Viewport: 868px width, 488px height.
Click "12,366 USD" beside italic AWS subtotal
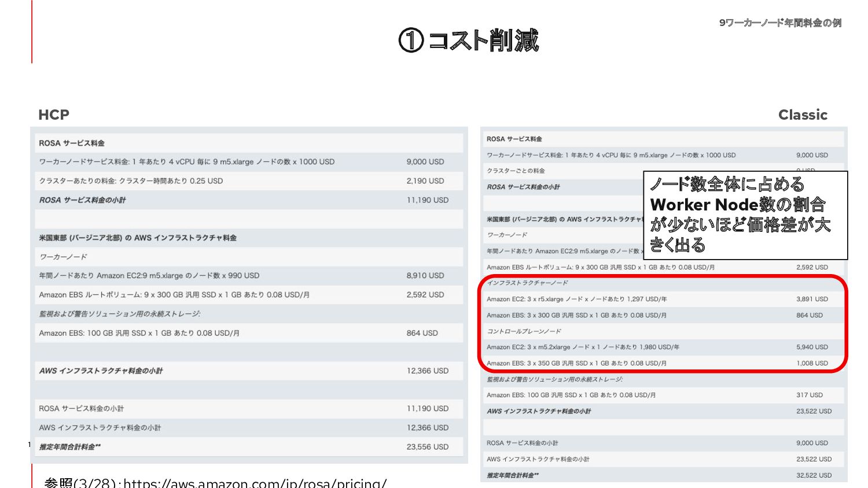click(427, 371)
